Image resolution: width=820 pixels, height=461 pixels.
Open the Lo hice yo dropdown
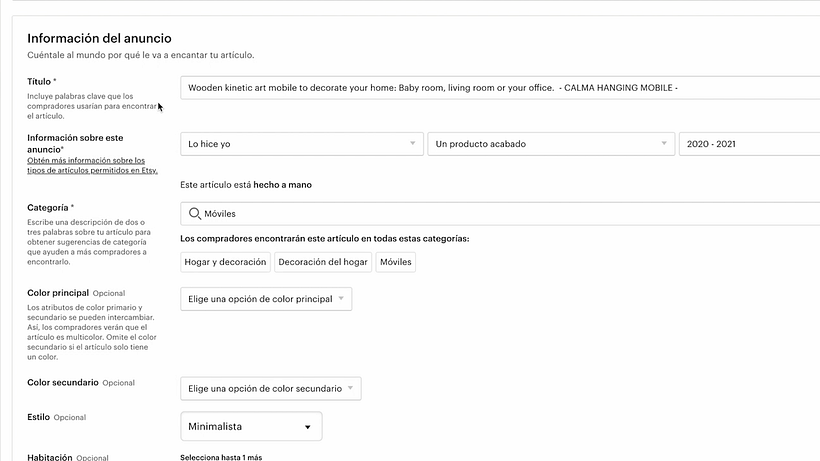click(x=302, y=144)
